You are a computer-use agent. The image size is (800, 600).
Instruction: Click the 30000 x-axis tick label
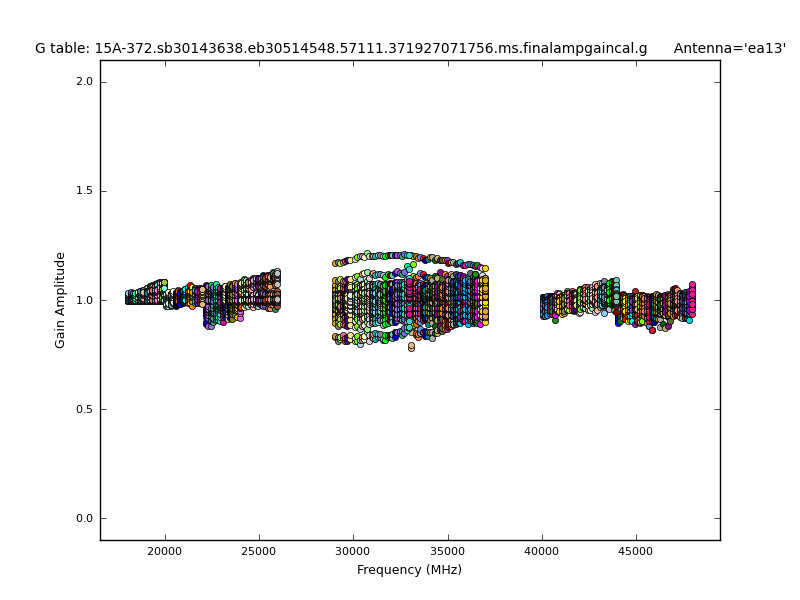tap(352, 550)
